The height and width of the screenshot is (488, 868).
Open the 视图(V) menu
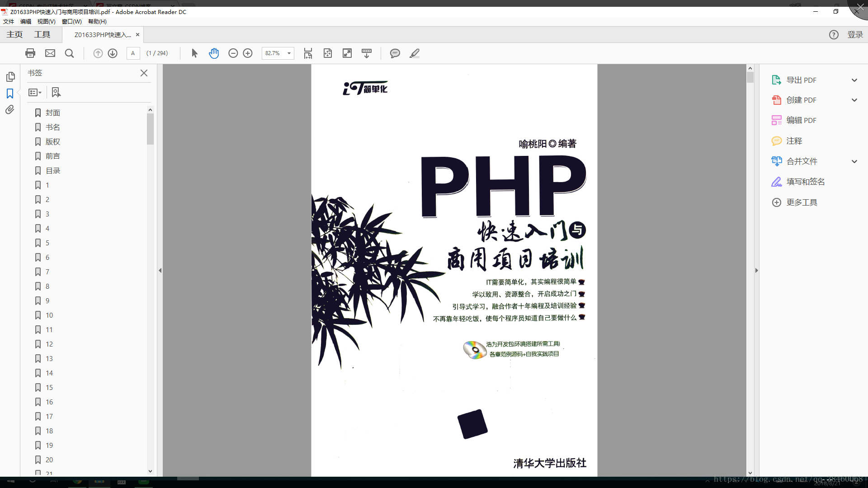(46, 22)
